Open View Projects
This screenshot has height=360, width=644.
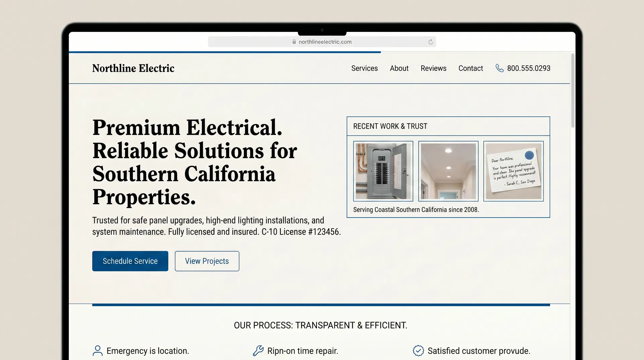[x=207, y=261]
